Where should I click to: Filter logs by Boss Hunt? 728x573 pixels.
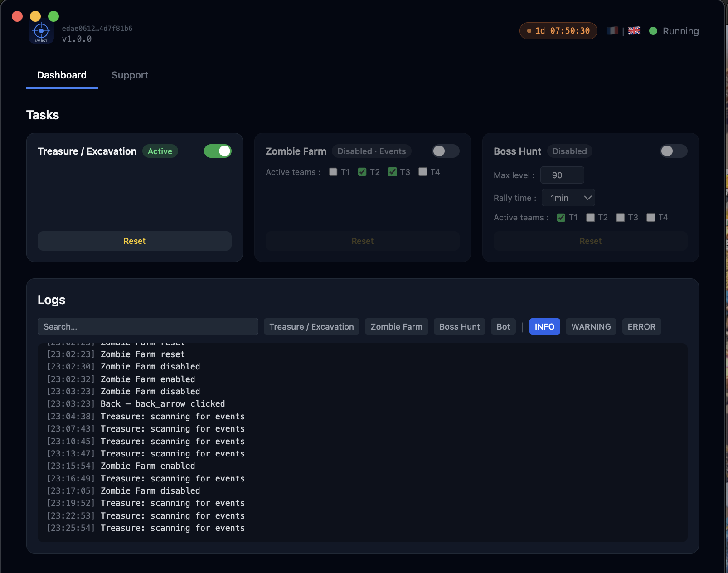tap(459, 326)
